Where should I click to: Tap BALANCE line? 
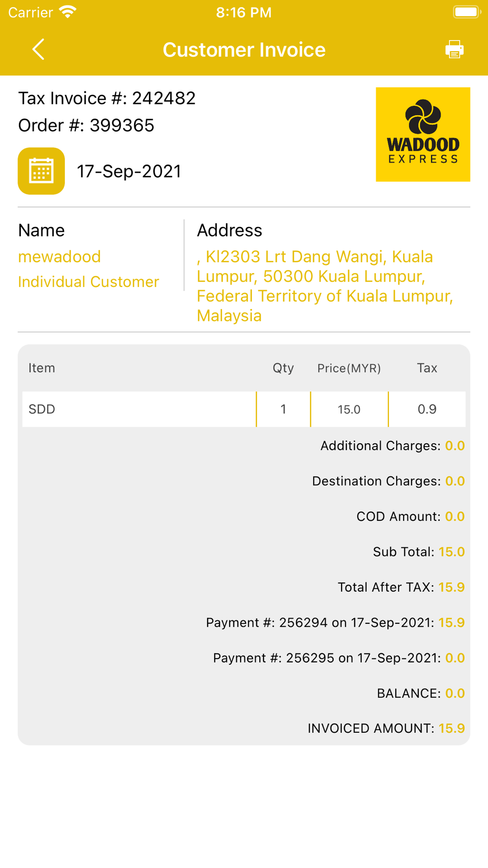pyautogui.click(x=421, y=693)
